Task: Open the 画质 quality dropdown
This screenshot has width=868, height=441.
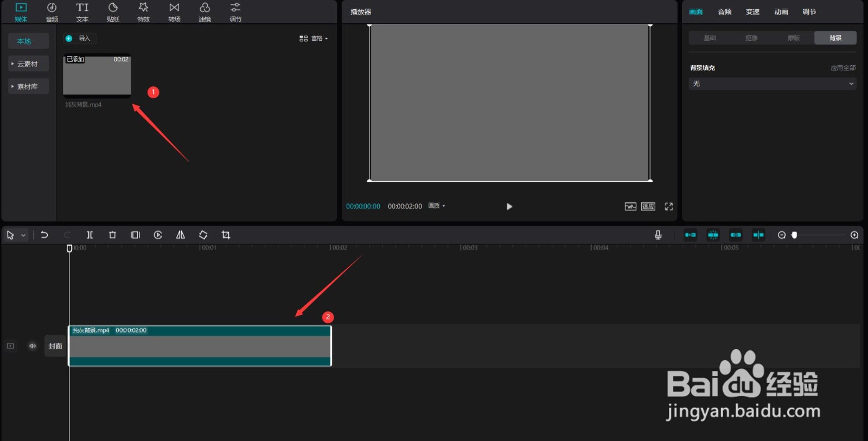Action: [x=437, y=206]
